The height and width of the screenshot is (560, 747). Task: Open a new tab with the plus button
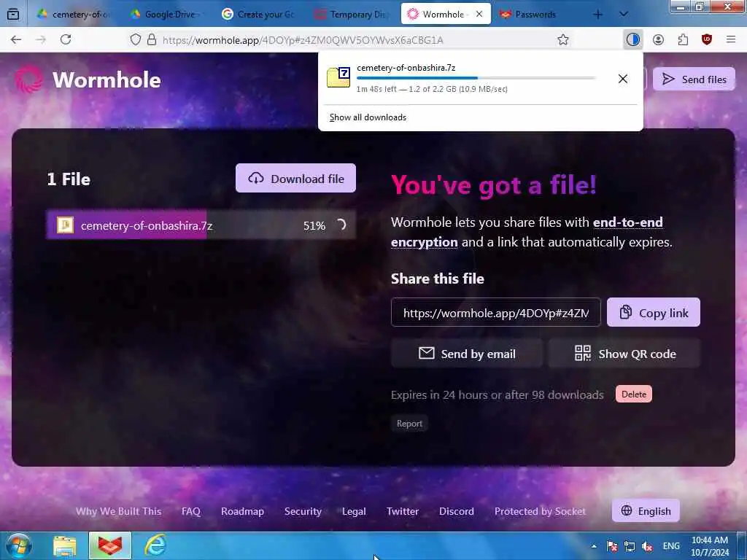(598, 15)
